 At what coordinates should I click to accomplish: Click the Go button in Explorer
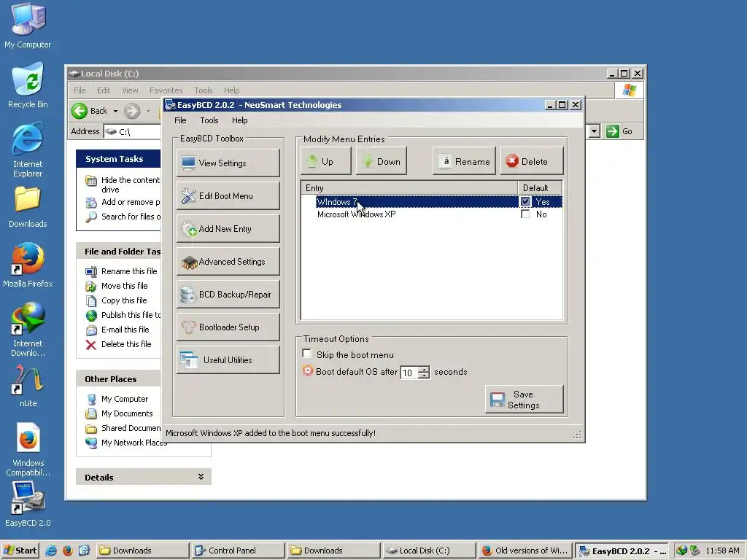[x=619, y=131]
